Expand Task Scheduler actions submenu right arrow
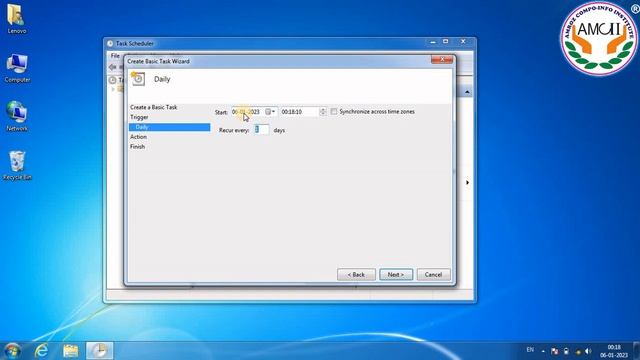 click(x=467, y=182)
